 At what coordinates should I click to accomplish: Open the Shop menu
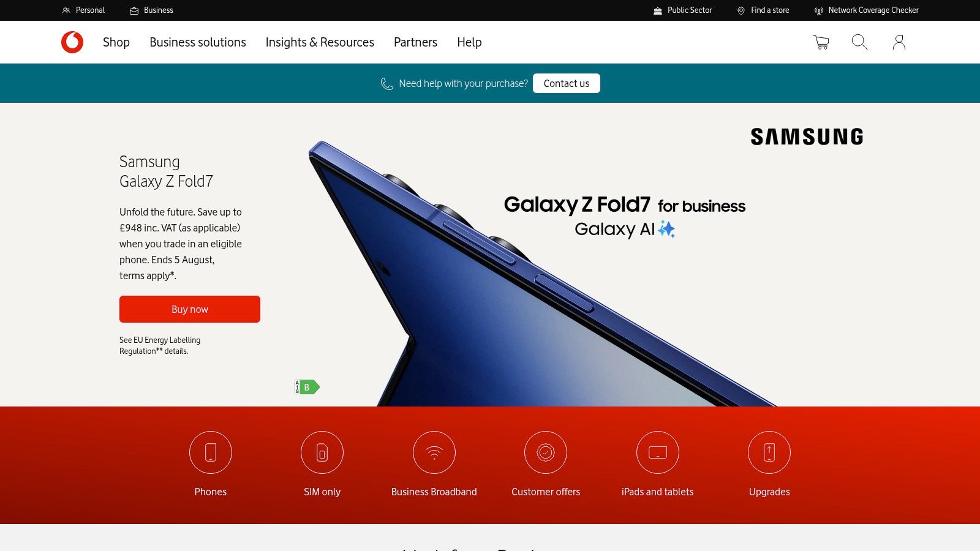[116, 42]
